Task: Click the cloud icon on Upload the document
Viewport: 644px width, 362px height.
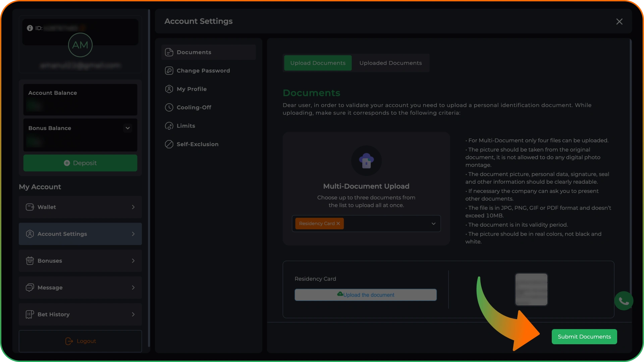Action: pyautogui.click(x=340, y=294)
